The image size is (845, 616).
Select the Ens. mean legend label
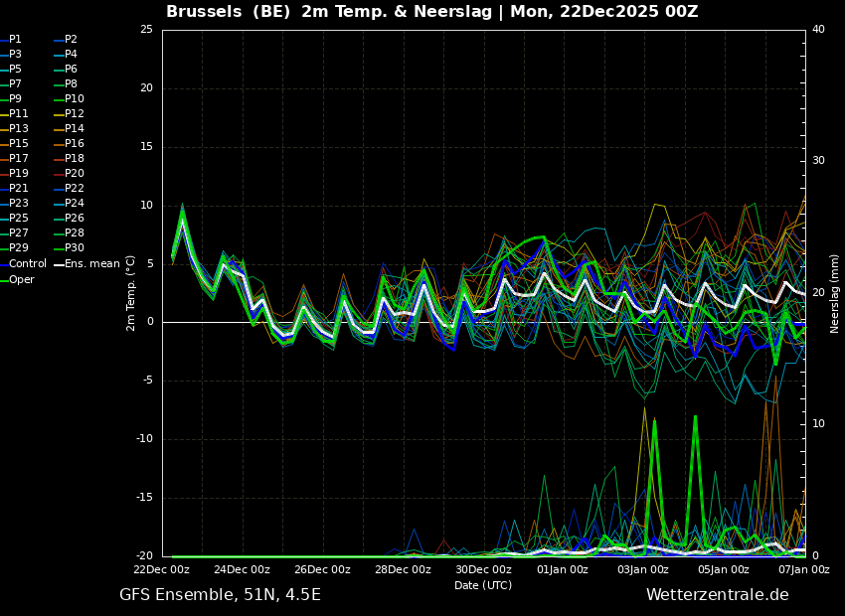(94, 264)
